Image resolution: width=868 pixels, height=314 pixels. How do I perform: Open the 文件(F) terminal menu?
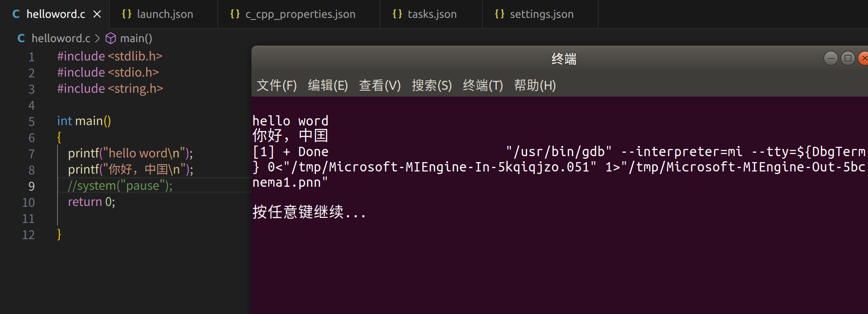277,86
